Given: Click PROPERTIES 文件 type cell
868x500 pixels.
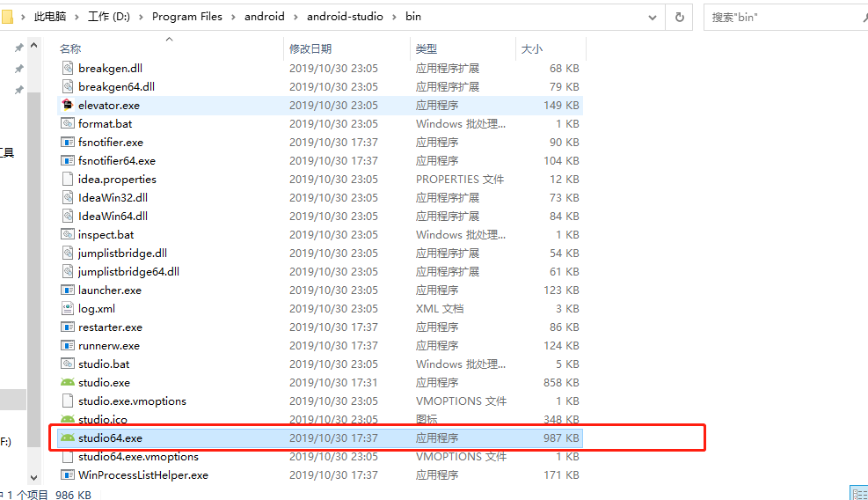Looking at the screenshot, I should (460, 179).
